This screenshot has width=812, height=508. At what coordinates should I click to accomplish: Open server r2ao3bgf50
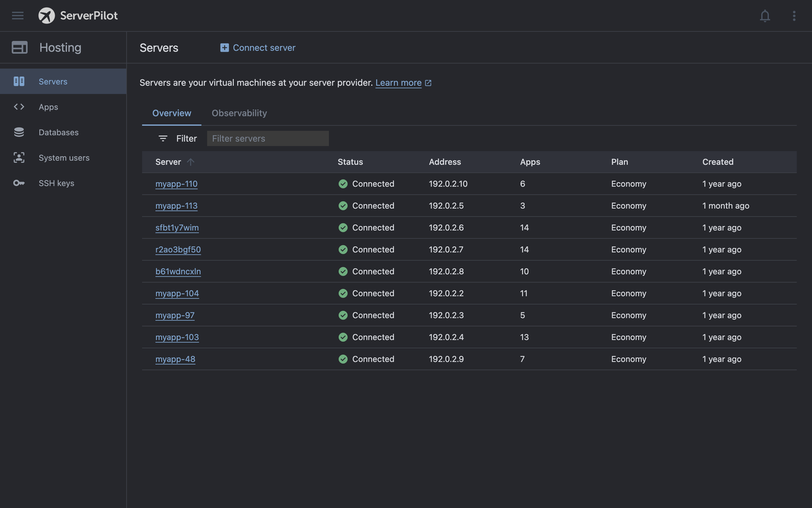[178, 250]
